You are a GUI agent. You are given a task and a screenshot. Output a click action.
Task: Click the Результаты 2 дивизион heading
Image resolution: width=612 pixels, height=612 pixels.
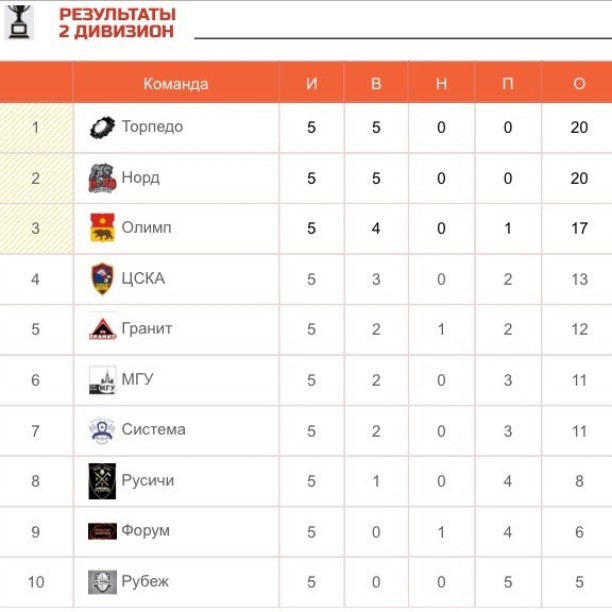point(117,23)
